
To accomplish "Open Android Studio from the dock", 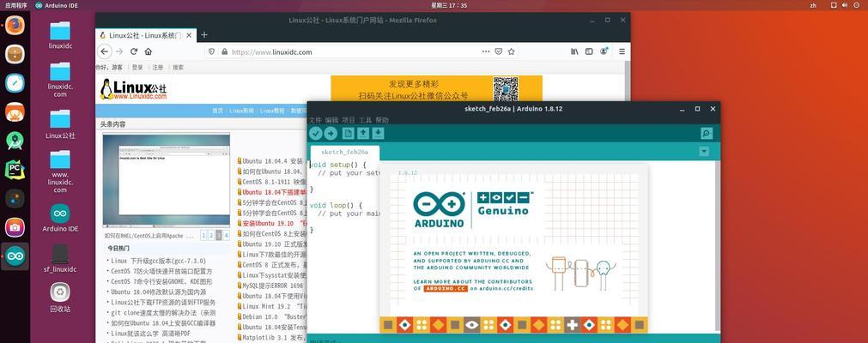I will pyautogui.click(x=15, y=141).
